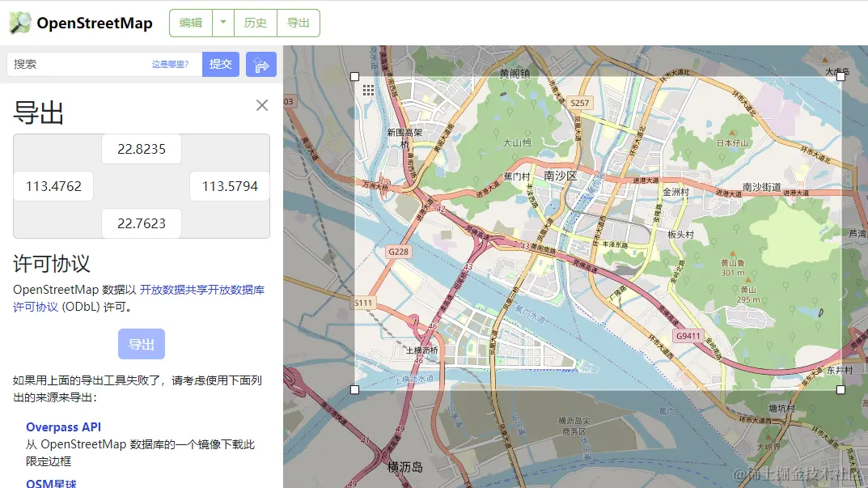This screenshot has height=488, width=868.
Task: Click the 板头村 label on map
Action: click(680, 235)
